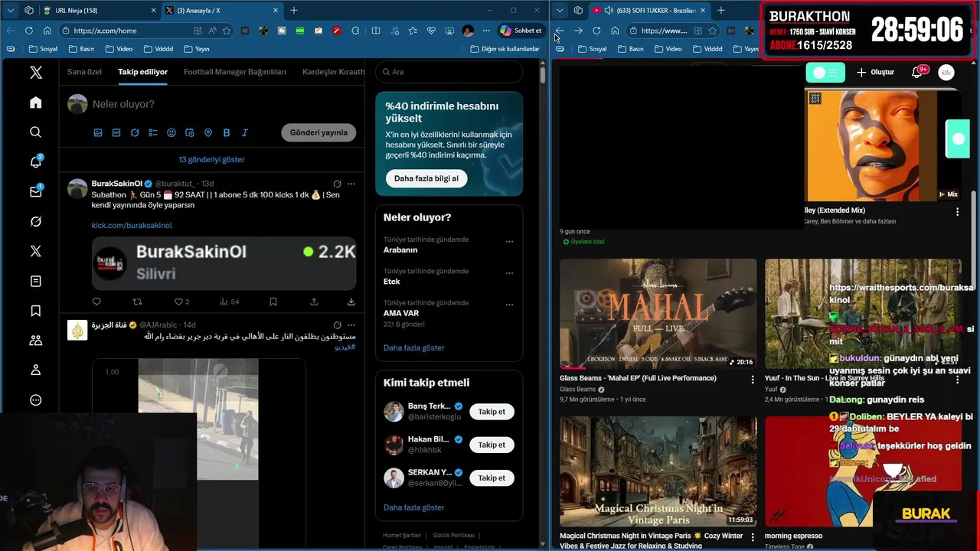
Task: Open Profile icon in X sidebar
Action: click(x=35, y=370)
